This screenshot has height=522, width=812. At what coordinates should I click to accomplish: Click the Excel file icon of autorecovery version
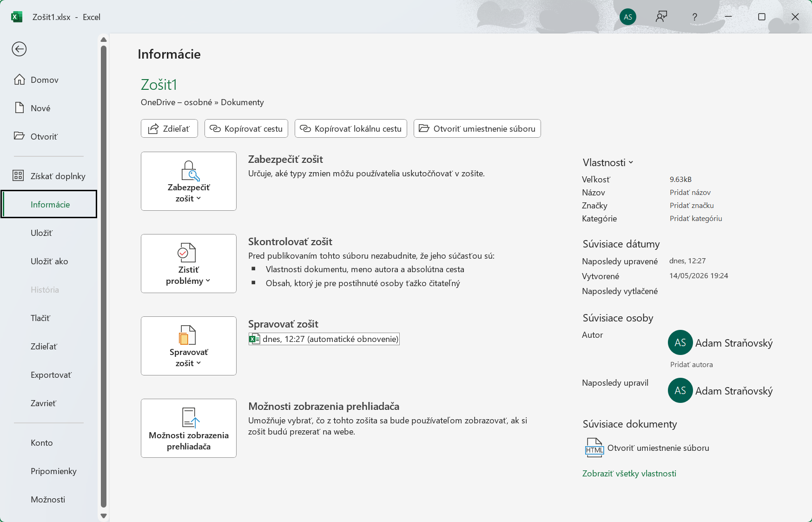254,339
